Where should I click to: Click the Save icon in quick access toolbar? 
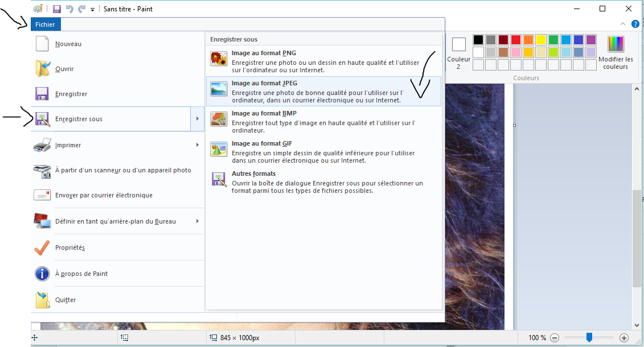click(x=57, y=9)
